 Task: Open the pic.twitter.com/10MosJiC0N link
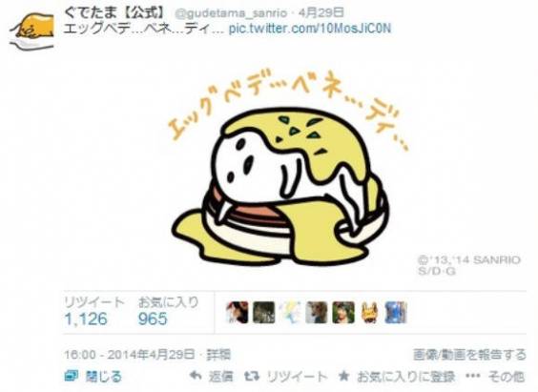[310, 28]
